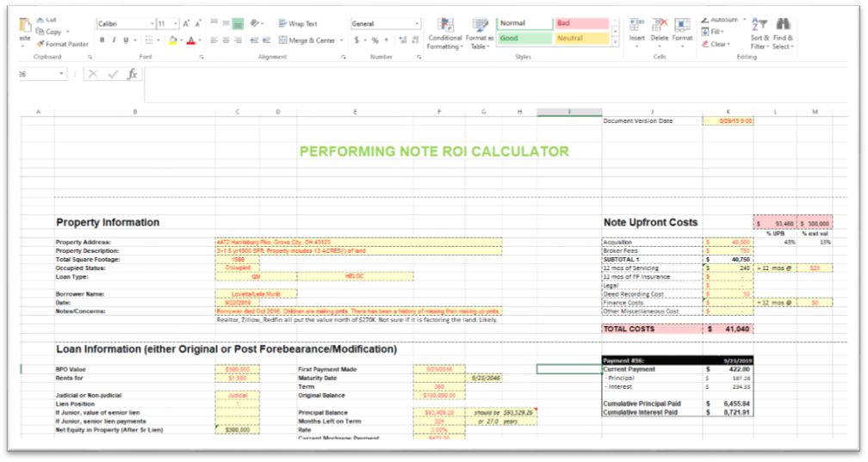
Task: Toggle Wrap Text
Action: pos(298,23)
